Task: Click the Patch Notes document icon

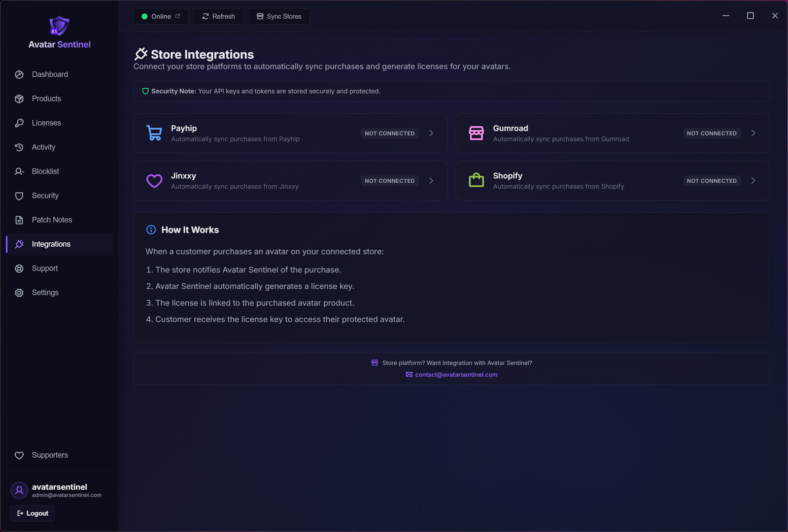Action: pos(19,220)
